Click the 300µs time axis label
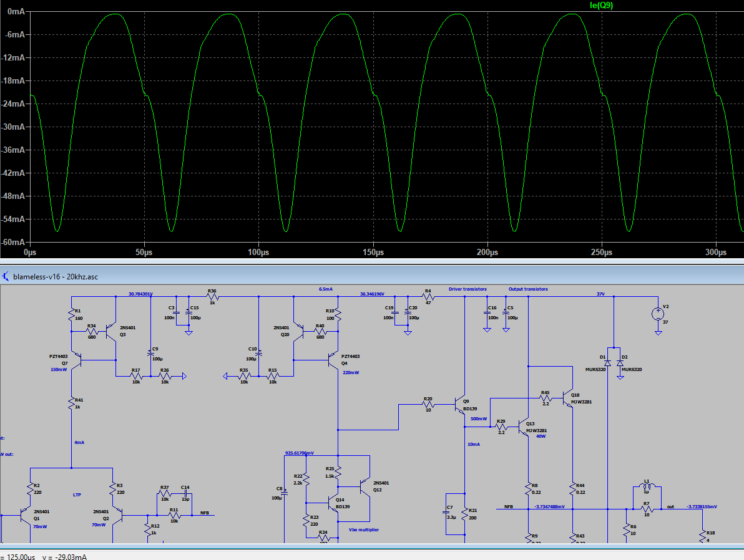Image resolution: width=744 pixels, height=560 pixels. click(x=715, y=253)
